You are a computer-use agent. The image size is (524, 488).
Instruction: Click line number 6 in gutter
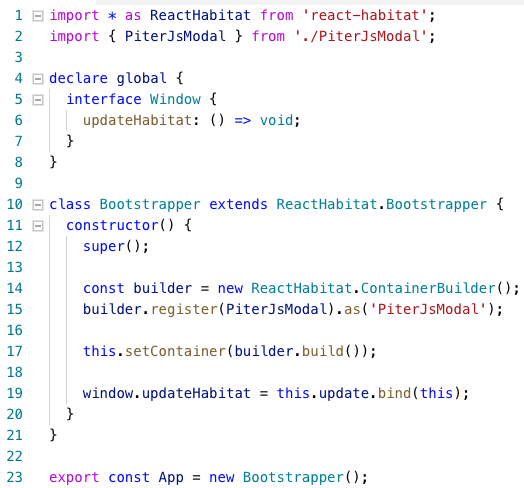tap(18, 120)
